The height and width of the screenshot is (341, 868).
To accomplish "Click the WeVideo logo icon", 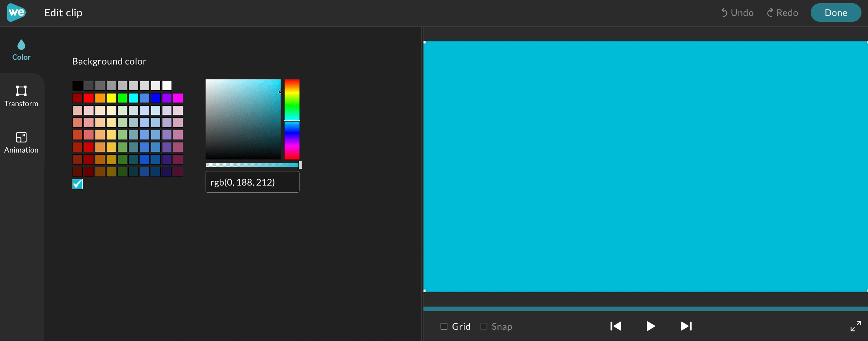I will pos(16,13).
